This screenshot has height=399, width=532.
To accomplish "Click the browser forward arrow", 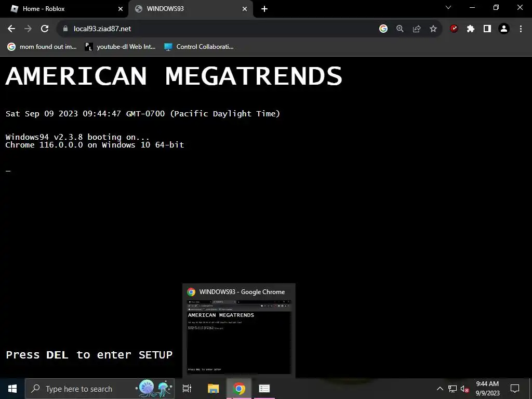I will tap(28, 29).
